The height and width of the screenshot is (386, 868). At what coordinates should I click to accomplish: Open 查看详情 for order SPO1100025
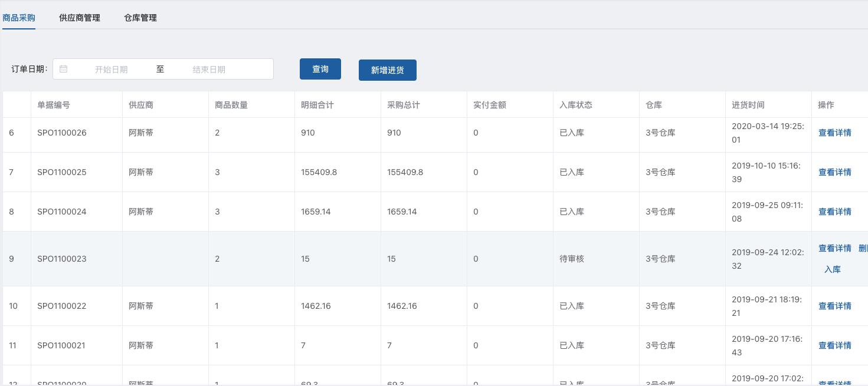(835, 172)
